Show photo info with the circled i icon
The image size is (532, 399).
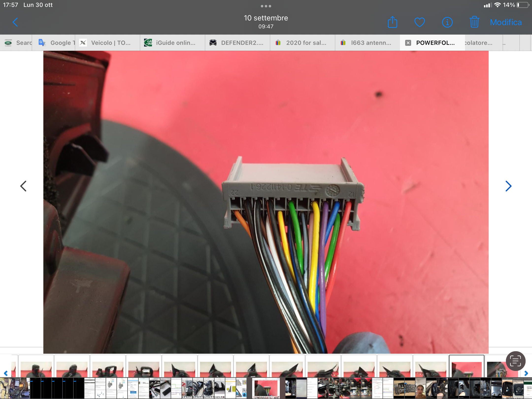tap(447, 22)
